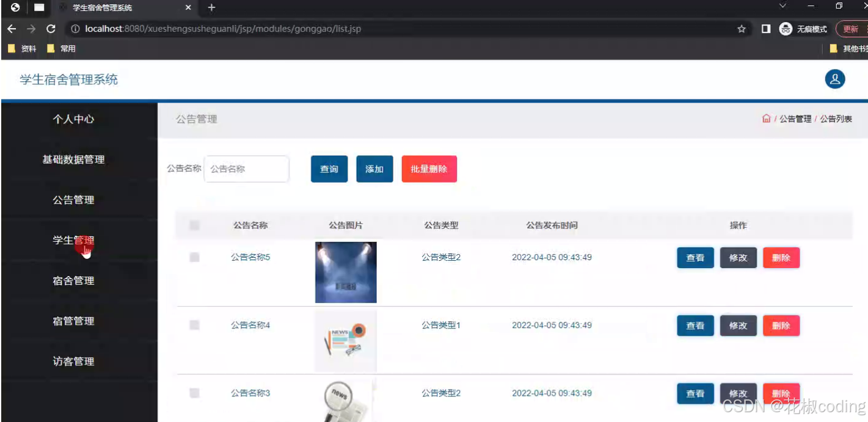Click the browser address bar URL
Image resolution: width=868 pixels, height=422 pixels.
223,29
